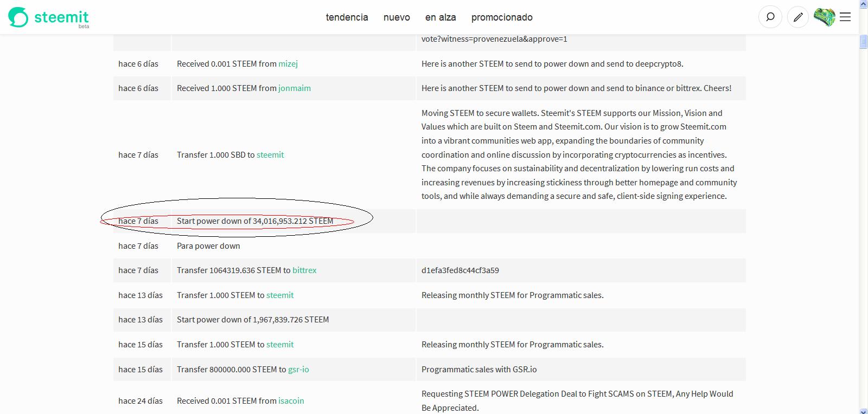Click 'hace 6 días' beside mizej row

(x=138, y=64)
